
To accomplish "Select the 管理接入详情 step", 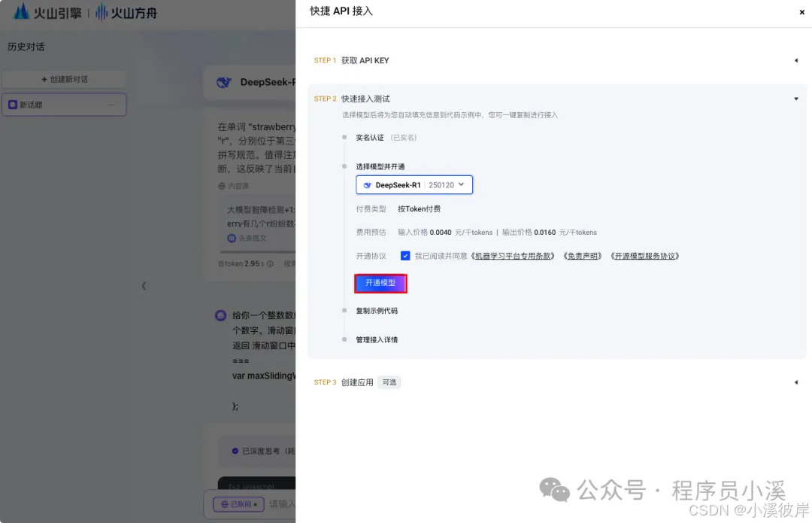I will (377, 340).
